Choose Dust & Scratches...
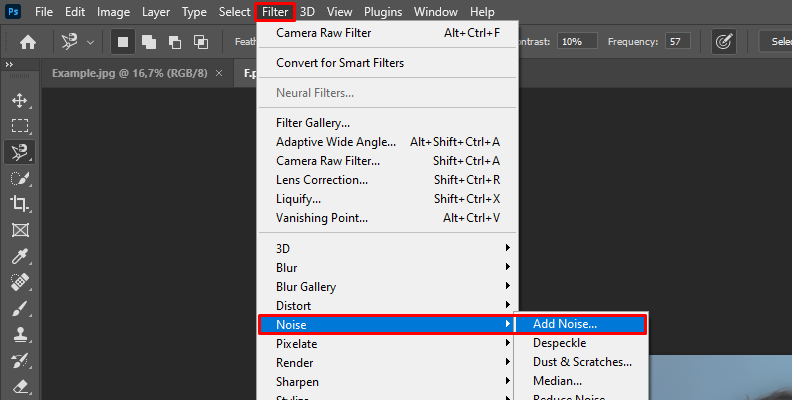Screen dimensions: 792x400 click(580, 362)
